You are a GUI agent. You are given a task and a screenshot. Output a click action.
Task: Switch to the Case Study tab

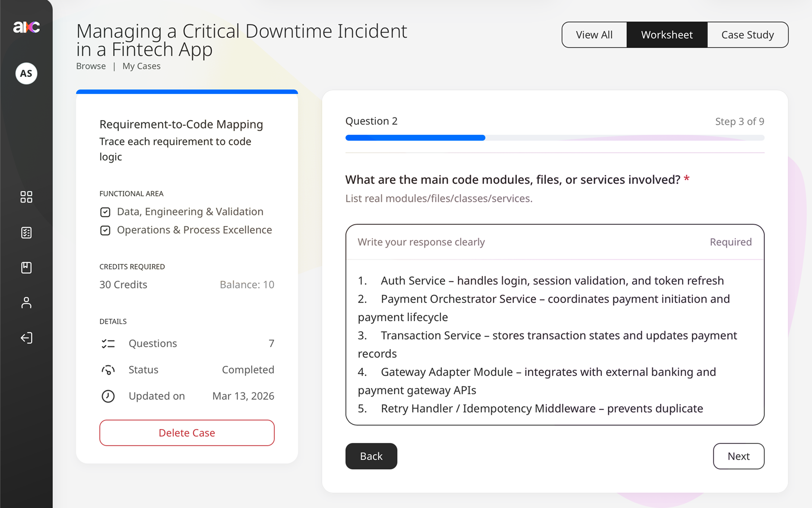pos(747,35)
